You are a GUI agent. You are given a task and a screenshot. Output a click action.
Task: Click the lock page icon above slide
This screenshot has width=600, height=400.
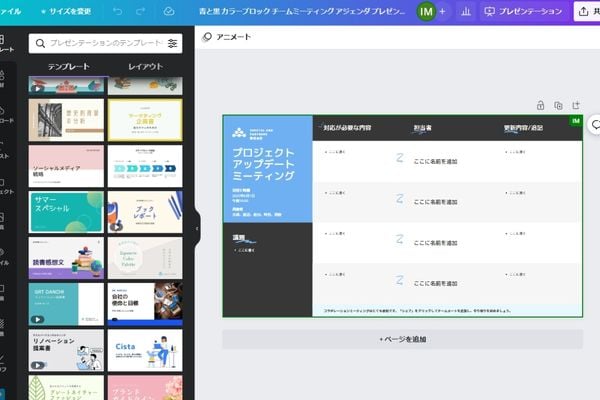540,105
